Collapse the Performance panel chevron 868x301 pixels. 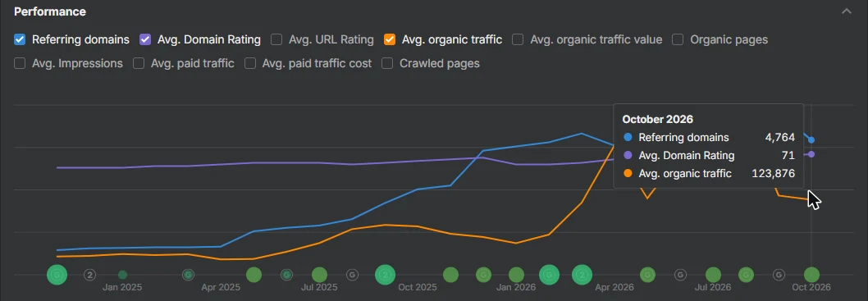847,11
